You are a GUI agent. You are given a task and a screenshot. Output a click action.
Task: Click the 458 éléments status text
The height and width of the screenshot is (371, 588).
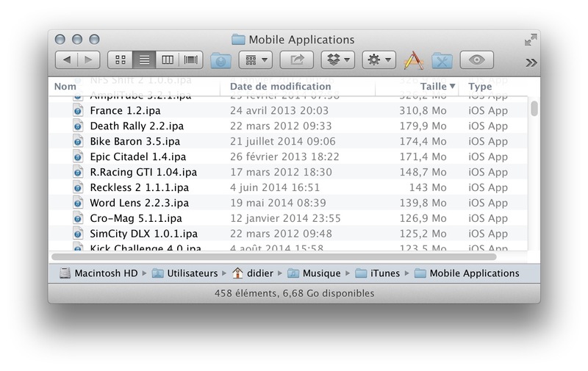(x=295, y=293)
